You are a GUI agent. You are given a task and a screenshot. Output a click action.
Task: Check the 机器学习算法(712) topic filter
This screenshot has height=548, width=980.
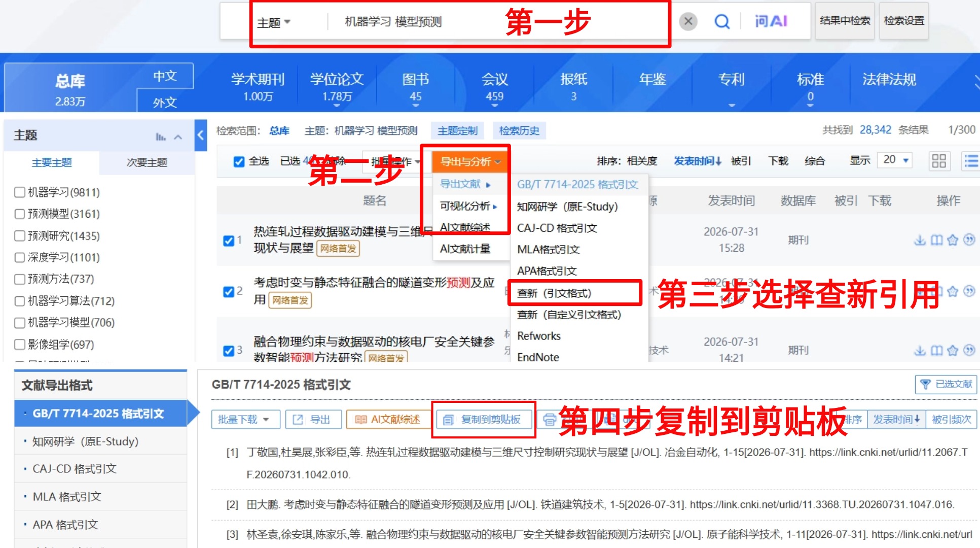[x=20, y=301]
